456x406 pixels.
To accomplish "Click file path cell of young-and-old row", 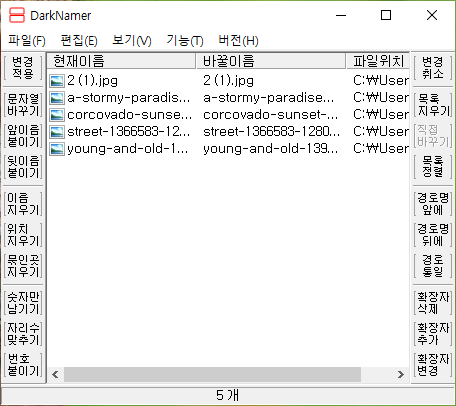I will pos(381,149).
